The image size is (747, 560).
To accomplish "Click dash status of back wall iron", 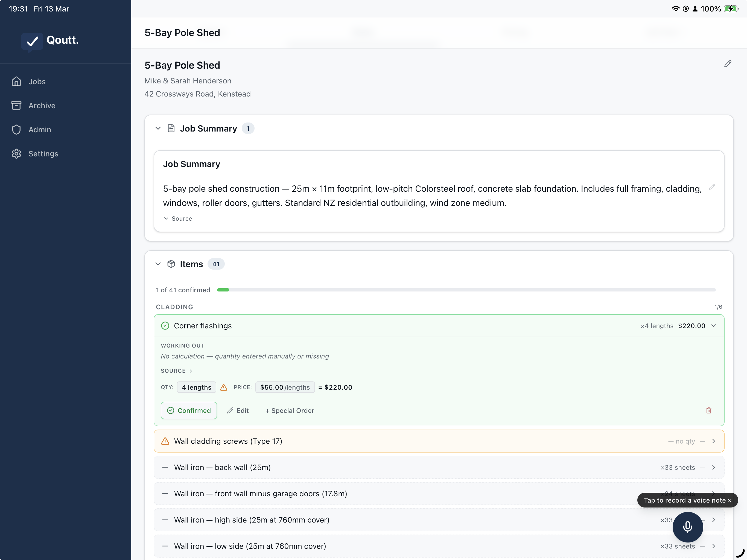I will [165, 468].
